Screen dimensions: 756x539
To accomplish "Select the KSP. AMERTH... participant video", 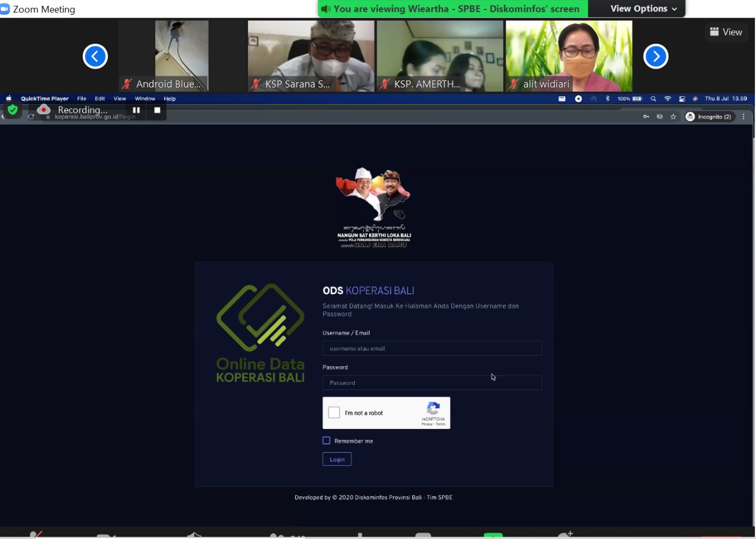I will pyautogui.click(x=440, y=56).
